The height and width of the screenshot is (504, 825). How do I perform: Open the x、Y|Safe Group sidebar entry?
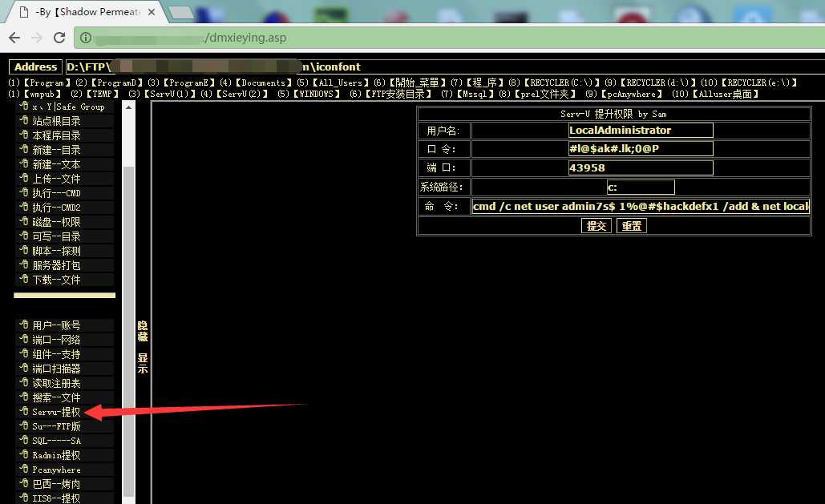[68, 107]
